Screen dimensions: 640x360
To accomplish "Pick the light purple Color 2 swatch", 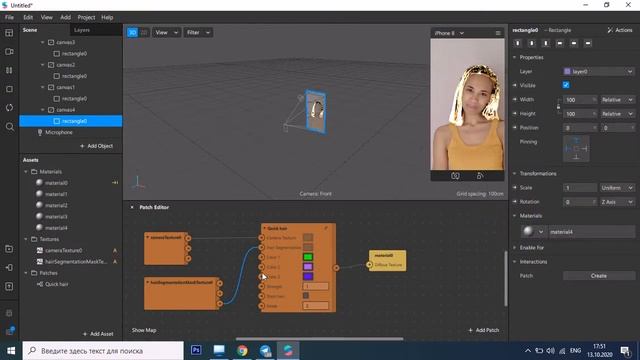I will click(308, 267).
